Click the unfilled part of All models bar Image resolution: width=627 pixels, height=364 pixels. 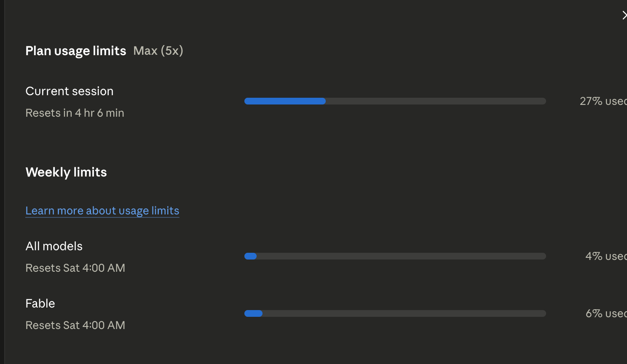click(401, 256)
